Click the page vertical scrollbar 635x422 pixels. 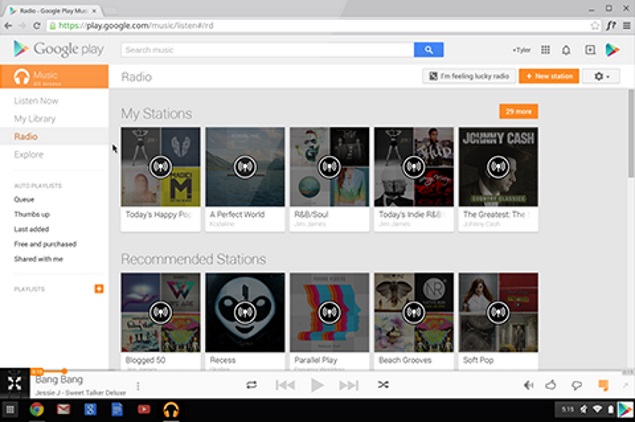(631, 134)
